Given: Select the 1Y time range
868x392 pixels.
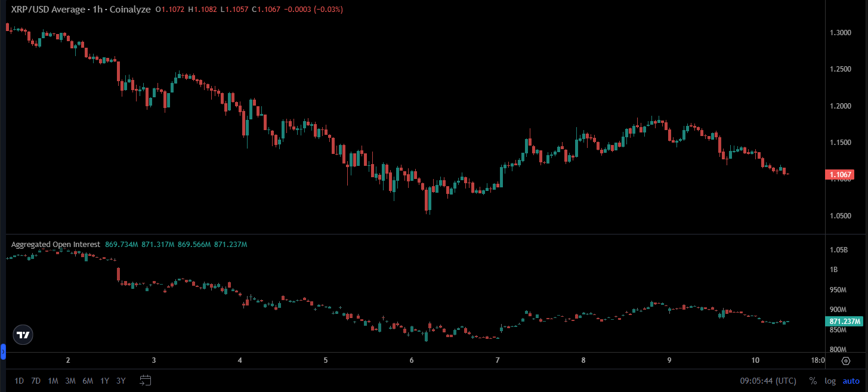Looking at the screenshot, I should click(104, 381).
